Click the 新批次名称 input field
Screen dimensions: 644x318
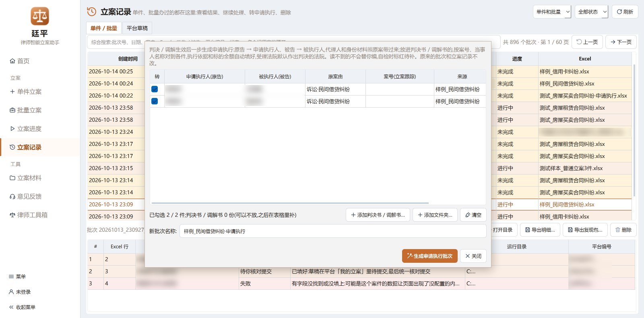(333, 231)
